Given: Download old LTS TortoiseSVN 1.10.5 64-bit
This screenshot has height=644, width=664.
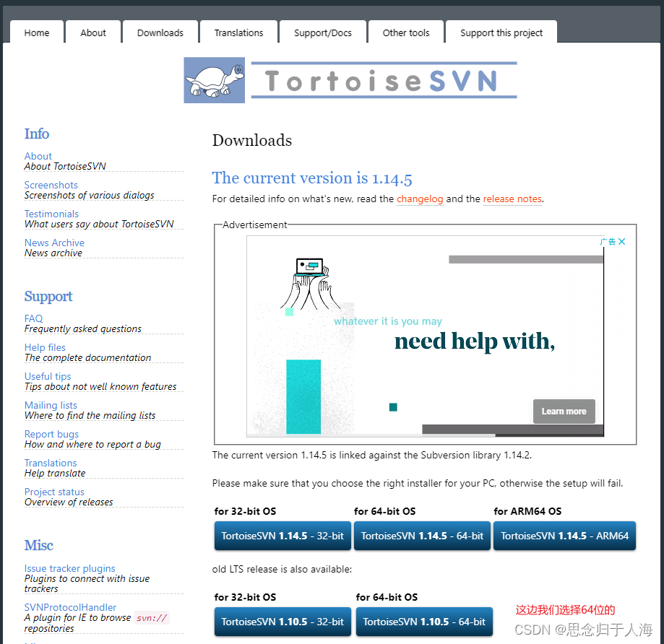Looking at the screenshot, I should point(424,622).
